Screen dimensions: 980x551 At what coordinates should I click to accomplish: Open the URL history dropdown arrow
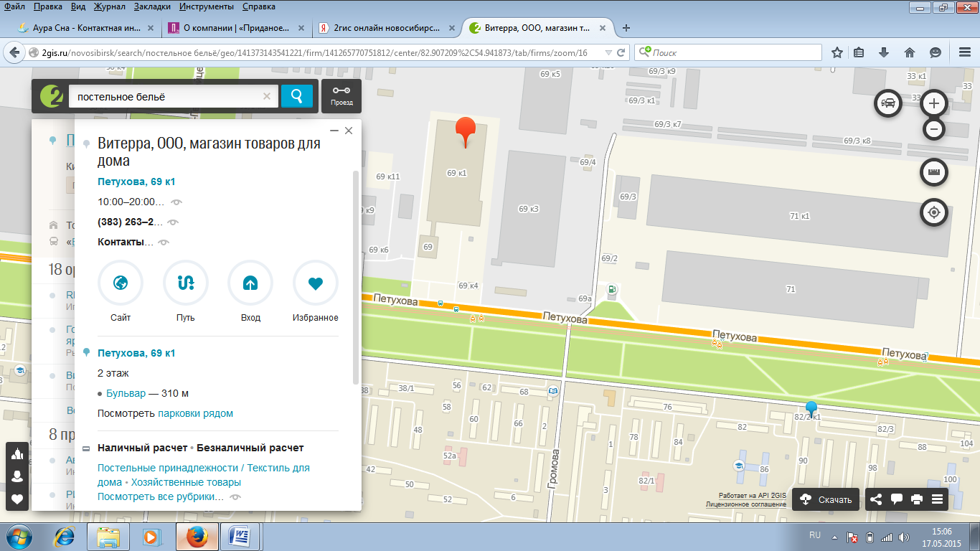(x=608, y=52)
